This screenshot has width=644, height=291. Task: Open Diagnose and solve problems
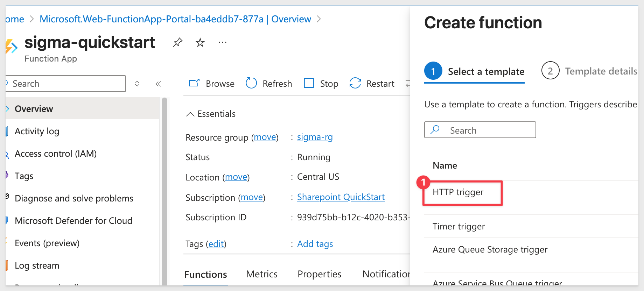[x=82, y=198]
